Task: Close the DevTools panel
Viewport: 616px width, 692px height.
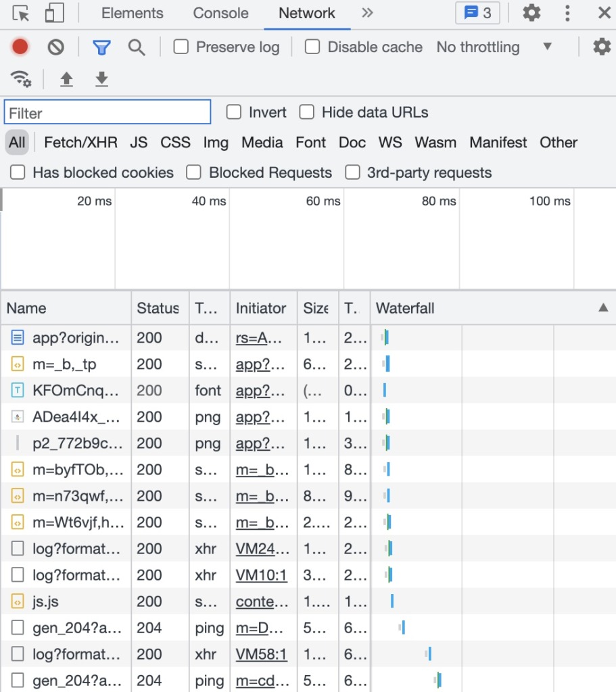Action: tap(604, 13)
